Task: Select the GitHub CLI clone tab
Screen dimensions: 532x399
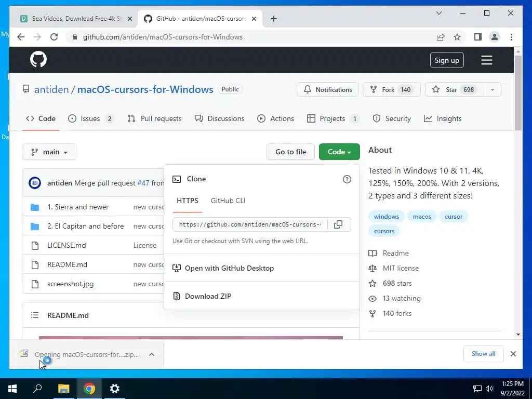Action: (228, 201)
